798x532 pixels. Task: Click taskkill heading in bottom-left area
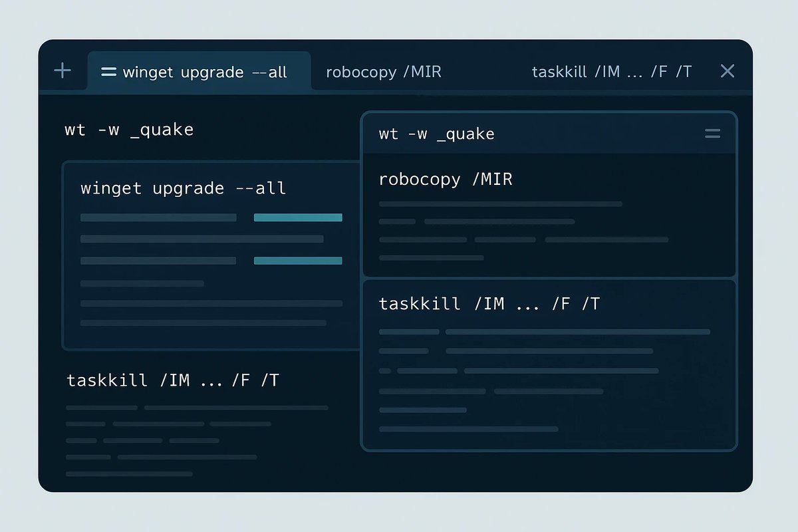(x=173, y=380)
